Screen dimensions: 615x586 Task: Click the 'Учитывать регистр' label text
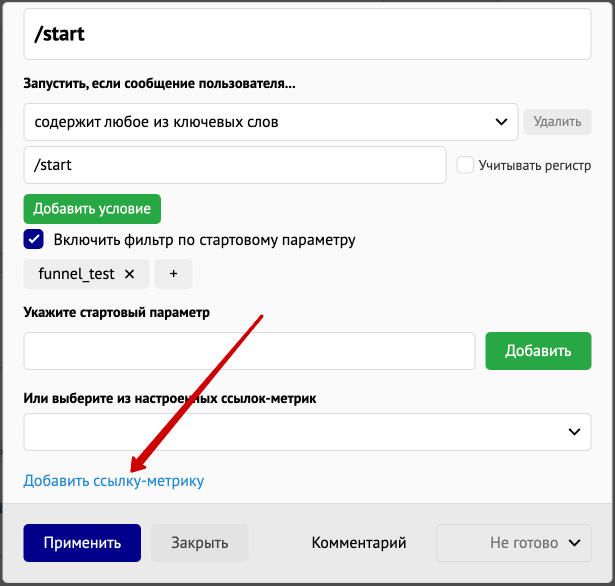coord(535,166)
